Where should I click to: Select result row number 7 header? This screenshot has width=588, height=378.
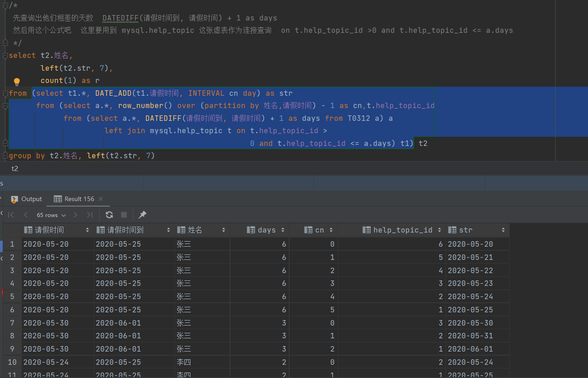click(x=12, y=323)
